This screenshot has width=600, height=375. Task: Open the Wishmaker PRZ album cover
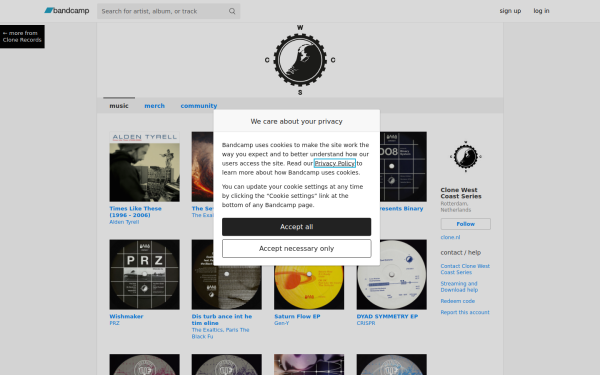coord(145,274)
